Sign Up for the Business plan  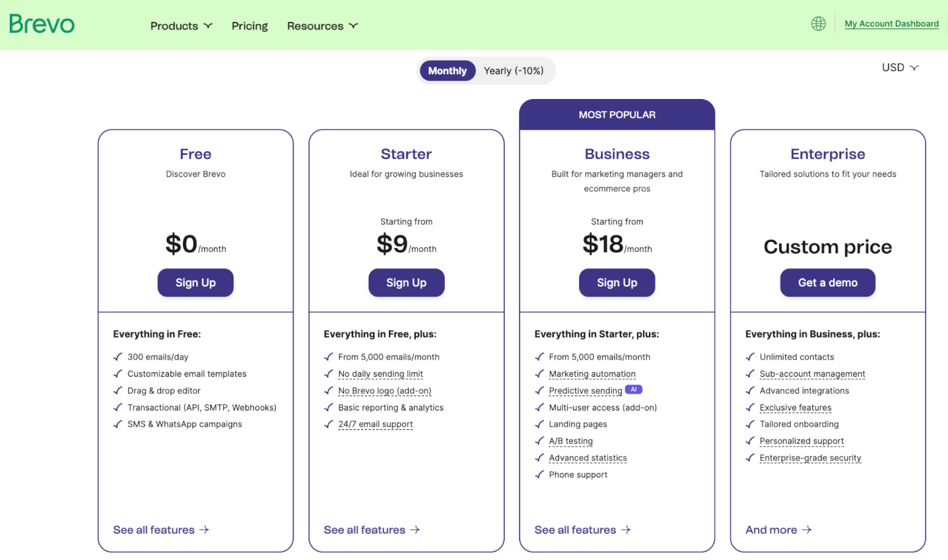[617, 282]
